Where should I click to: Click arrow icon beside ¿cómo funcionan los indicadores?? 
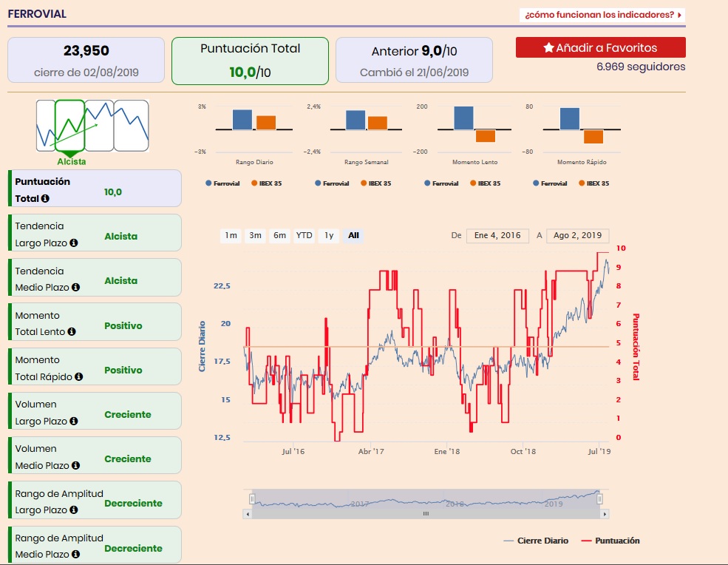(x=679, y=15)
